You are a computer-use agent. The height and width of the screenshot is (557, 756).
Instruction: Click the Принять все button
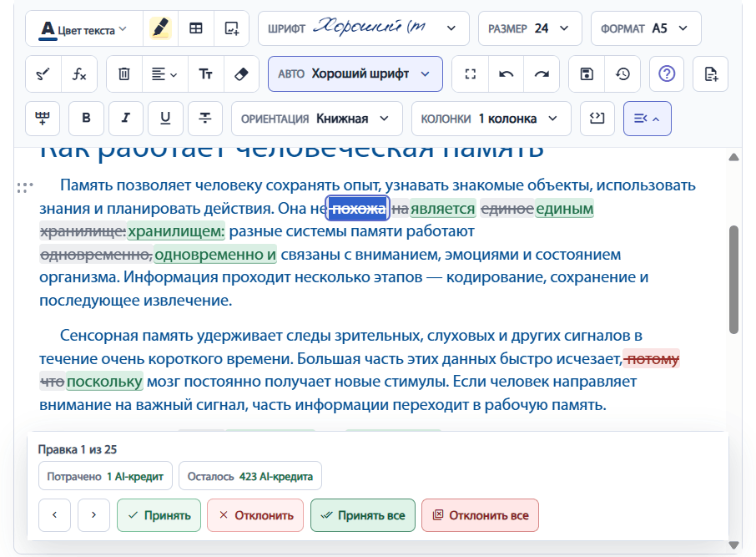(x=363, y=515)
